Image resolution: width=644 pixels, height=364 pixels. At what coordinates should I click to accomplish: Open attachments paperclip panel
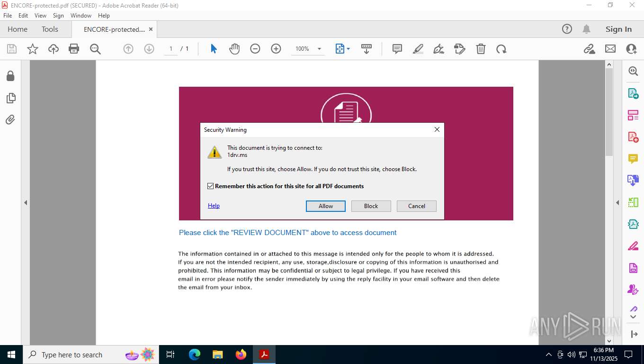10,120
